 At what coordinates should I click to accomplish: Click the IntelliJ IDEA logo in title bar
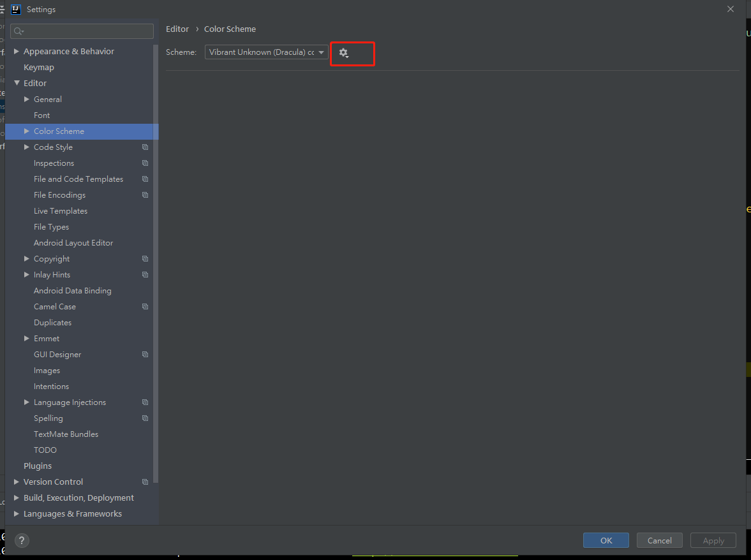coord(15,10)
